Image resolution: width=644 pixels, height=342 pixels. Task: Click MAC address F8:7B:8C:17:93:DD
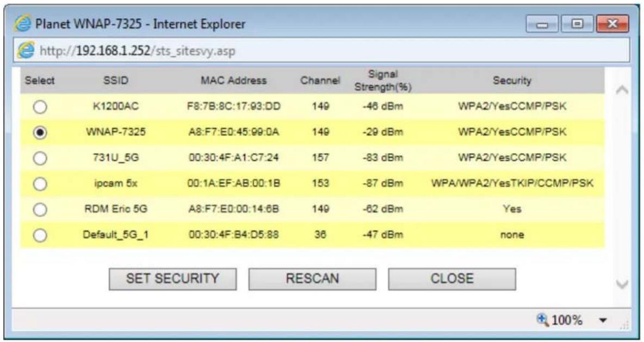click(x=234, y=107)
